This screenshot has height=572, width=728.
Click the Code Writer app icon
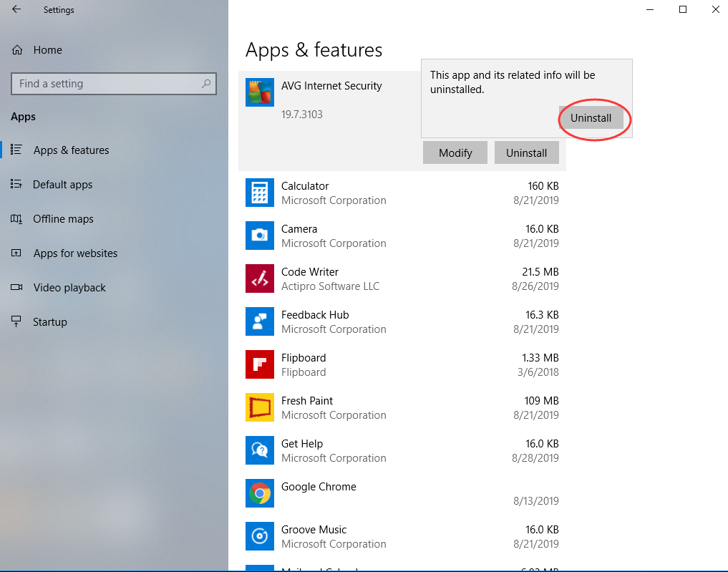[x=260, y=278]
